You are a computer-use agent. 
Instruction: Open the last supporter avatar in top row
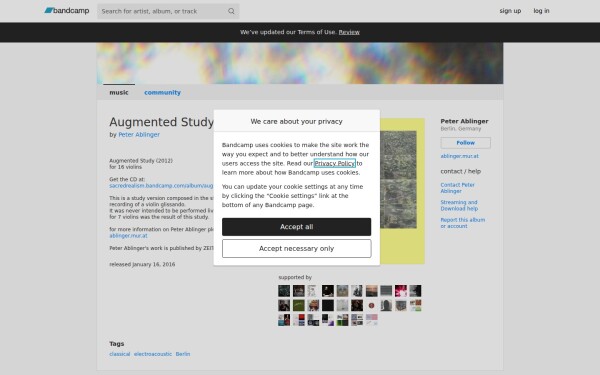[x=415, y=291]
